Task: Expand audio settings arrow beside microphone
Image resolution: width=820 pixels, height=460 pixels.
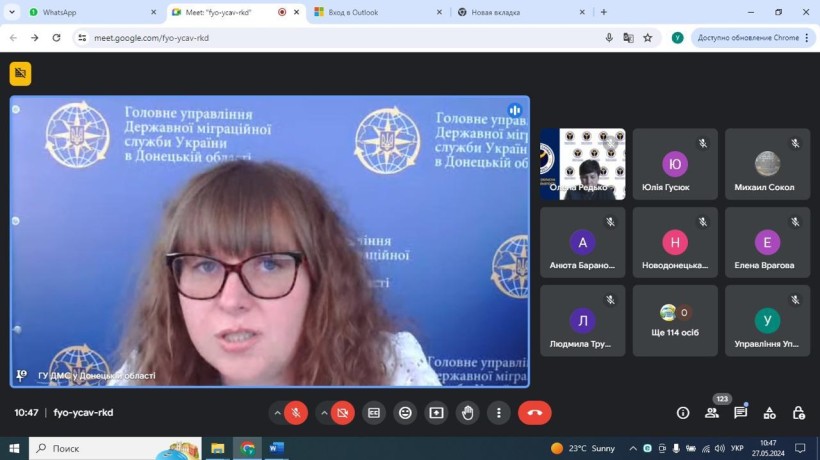Action: pos(277,413)
